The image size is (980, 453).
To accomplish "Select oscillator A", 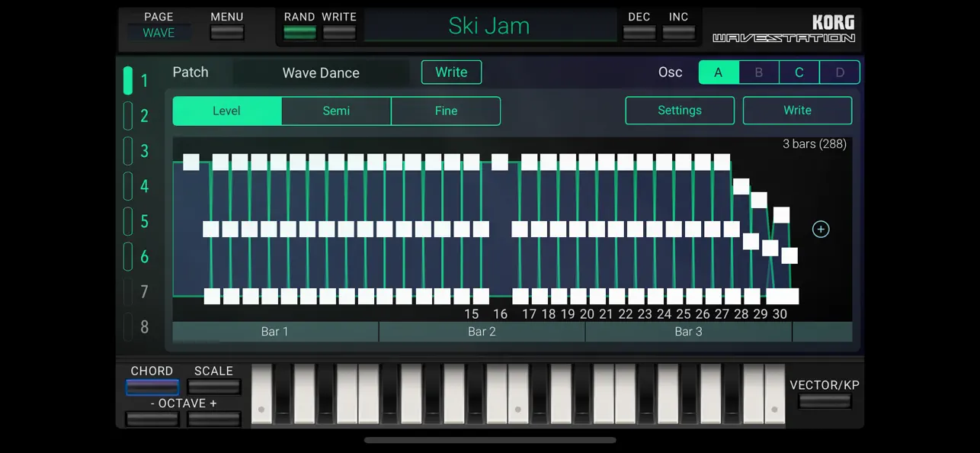I will [719, 72].
